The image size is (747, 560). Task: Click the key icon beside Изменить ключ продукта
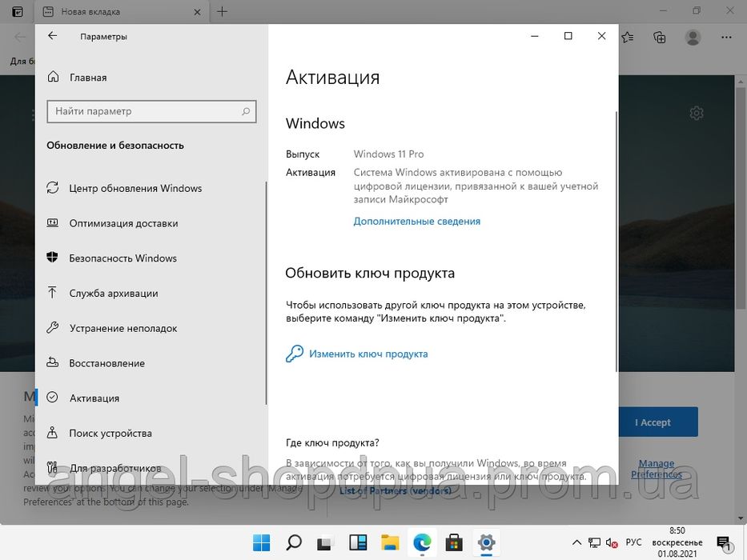pyautogui.click(x=295, y=354)
